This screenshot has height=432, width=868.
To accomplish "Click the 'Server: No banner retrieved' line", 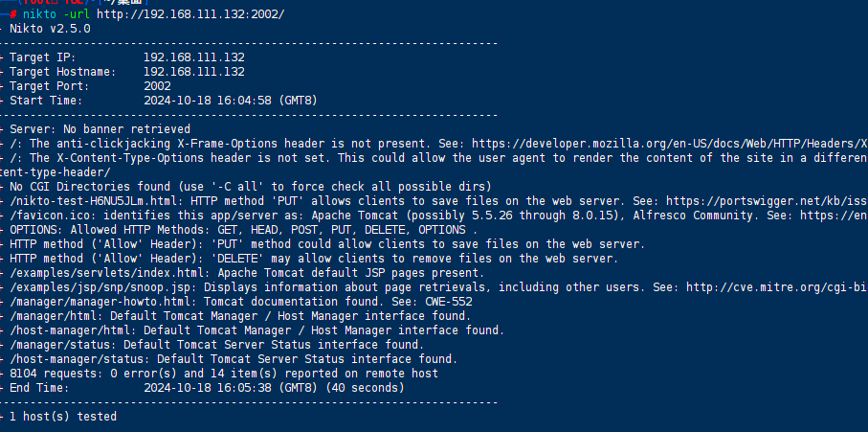I will click(x=100, y=129).
